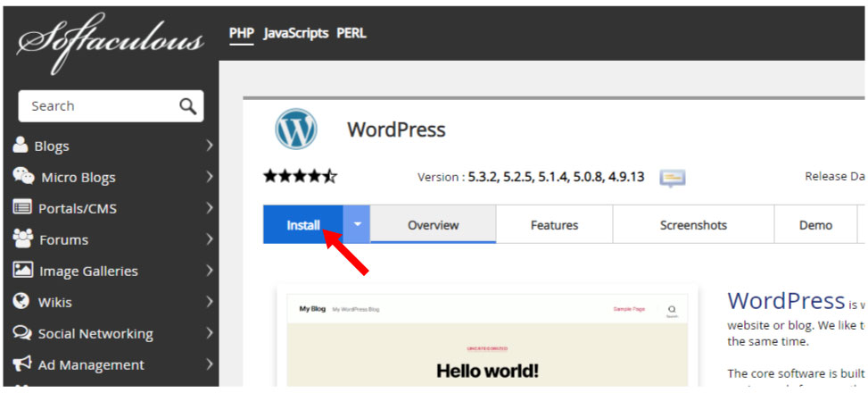Expand the Micro Blogs chevron

pyautogui.click(x=210, y=177)
